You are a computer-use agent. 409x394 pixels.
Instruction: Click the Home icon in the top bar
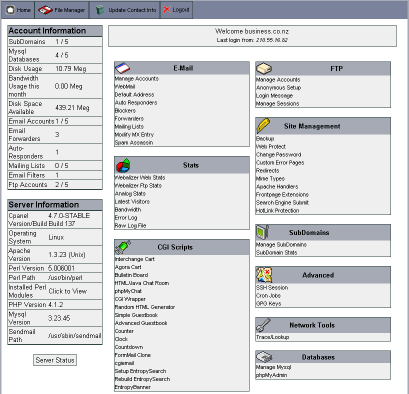point(10,10)
